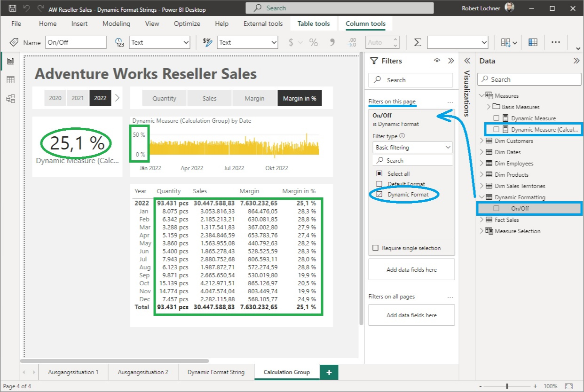Open the Filter type Basic filtering dropdown
Screen dimensions: 584x392
click(412, 147)
